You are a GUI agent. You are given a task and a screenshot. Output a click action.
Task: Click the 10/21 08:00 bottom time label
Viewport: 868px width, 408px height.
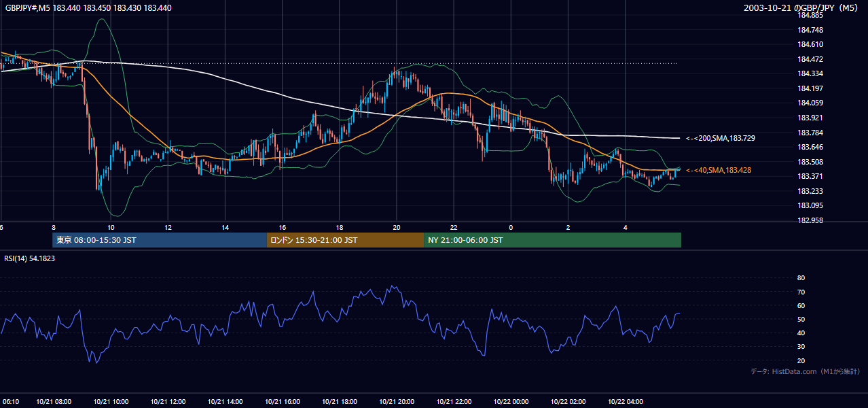[53, 402]
